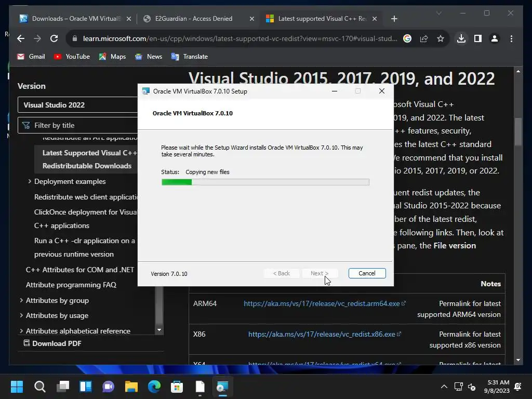Open the vc_redist.x86.exe link
Image resolution: width=532 pixels, height=399 pixels.
324,334
